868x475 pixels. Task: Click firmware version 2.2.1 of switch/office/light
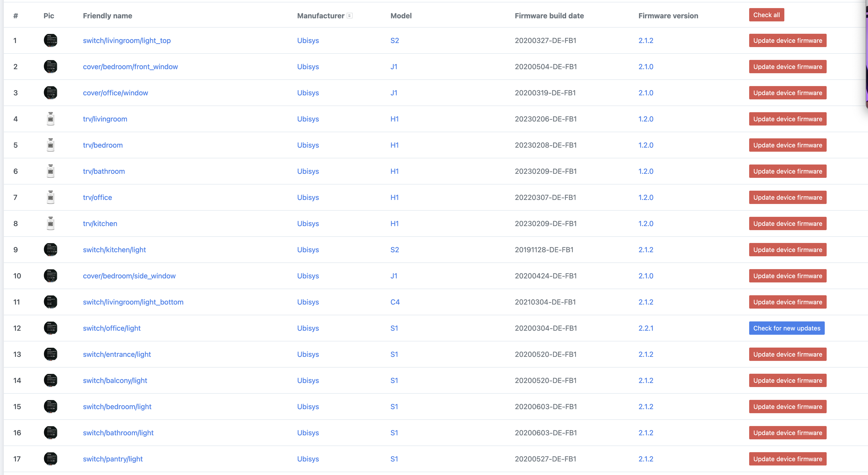coord(646,328)
